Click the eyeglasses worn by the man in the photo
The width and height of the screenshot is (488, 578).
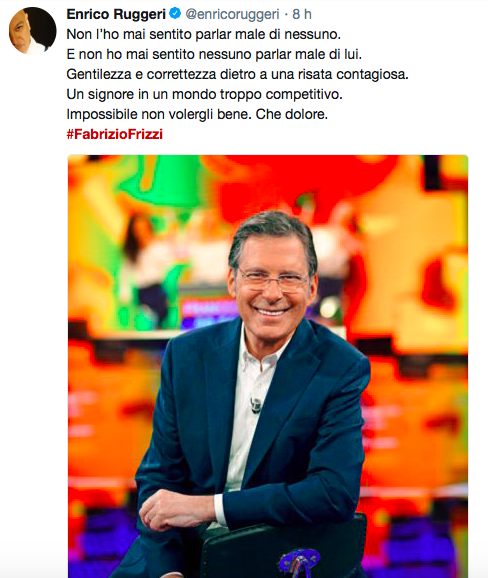(x=274, y=281)
